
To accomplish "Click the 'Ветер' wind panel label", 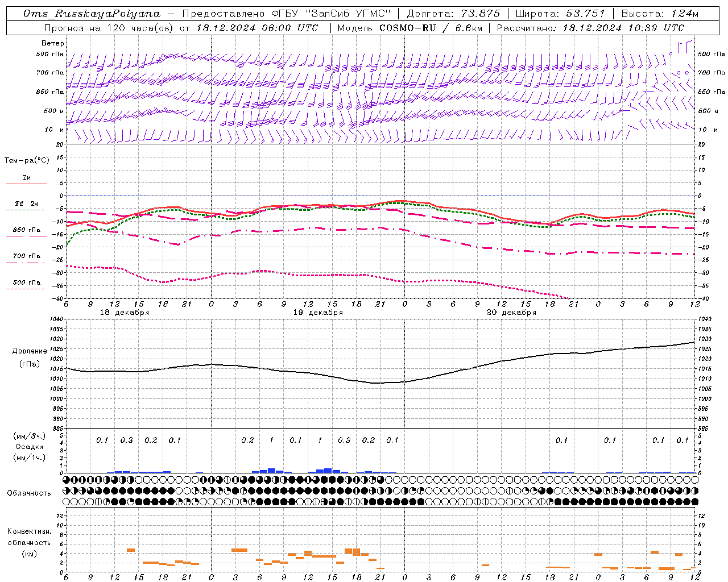I will pyautogui.click(x=53, y=43).
